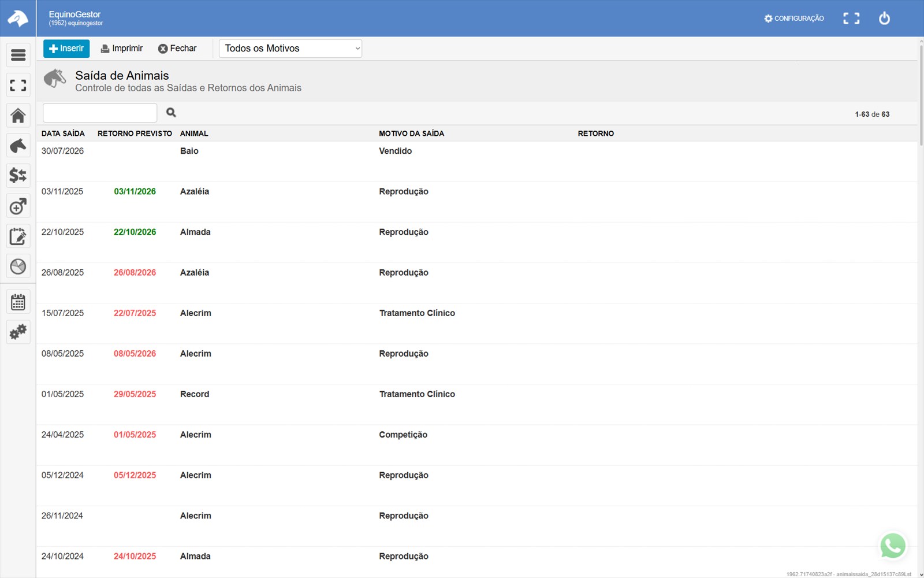924x578 pixels.
Task: Click Tratamento Clínico in the Record row
Action: click(x=417, y=394)
